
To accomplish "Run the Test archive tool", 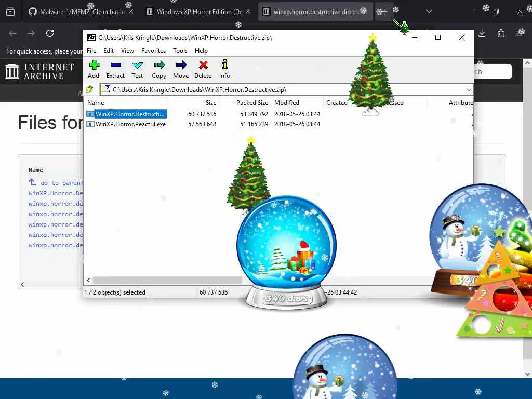I will click(x=137, y=70).
